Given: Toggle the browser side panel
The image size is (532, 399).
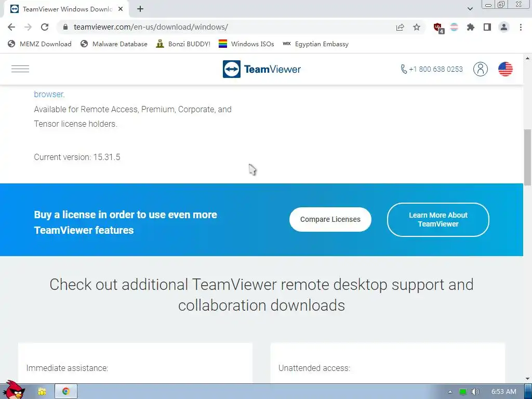Looking at the screenshot, I should (x=487, y=27).
